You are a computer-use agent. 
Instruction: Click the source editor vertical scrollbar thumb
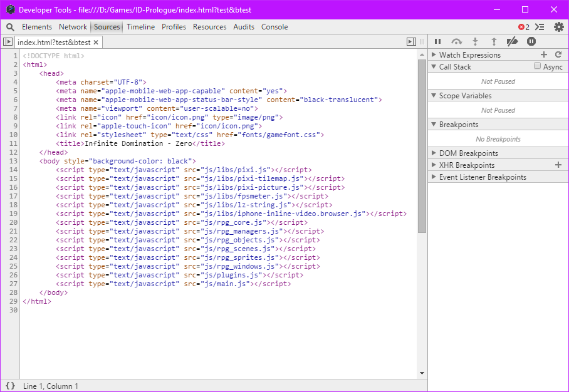point(422,146)
